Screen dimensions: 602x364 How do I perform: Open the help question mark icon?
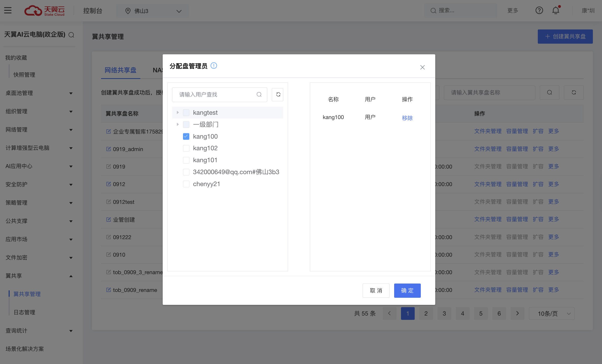pos(539,10)
